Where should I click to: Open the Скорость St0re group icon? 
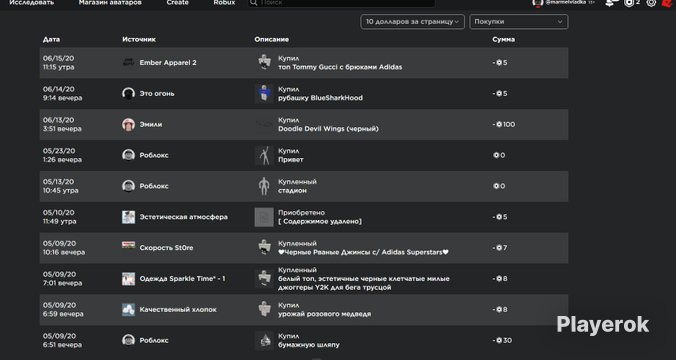128,247
